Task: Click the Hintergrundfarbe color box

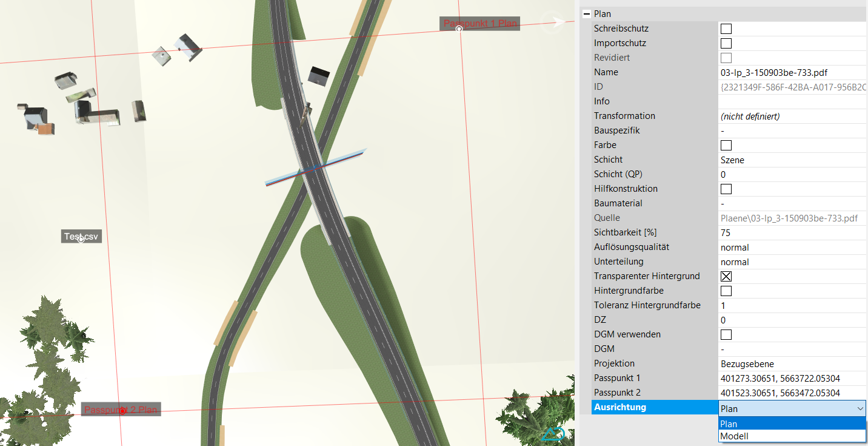Action: click(726, 291)
